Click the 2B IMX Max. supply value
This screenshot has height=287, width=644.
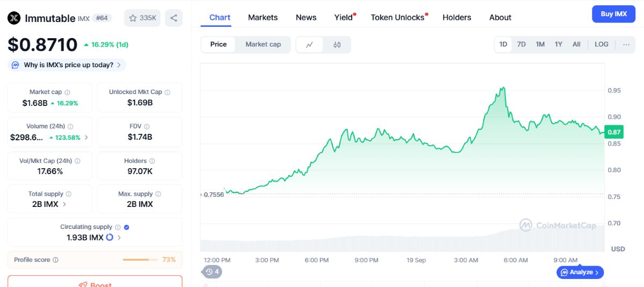coord(140,204)
